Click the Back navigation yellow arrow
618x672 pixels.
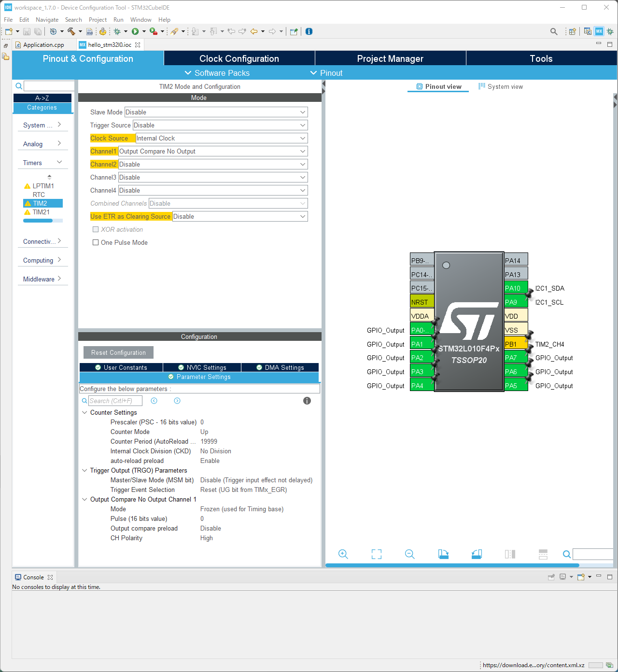(x=253, y=31)
